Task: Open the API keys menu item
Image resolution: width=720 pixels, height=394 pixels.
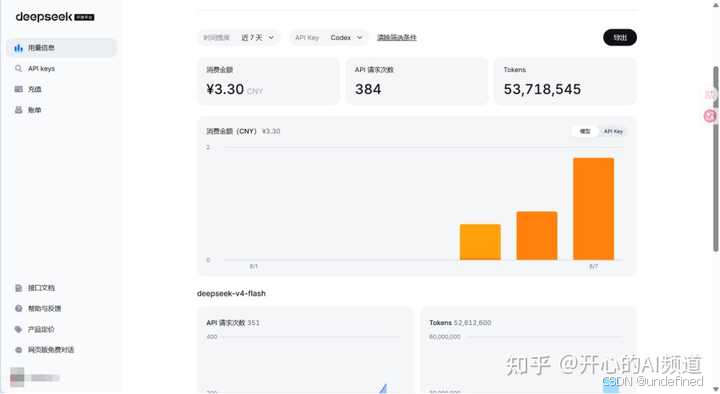Action: [62, 68]
